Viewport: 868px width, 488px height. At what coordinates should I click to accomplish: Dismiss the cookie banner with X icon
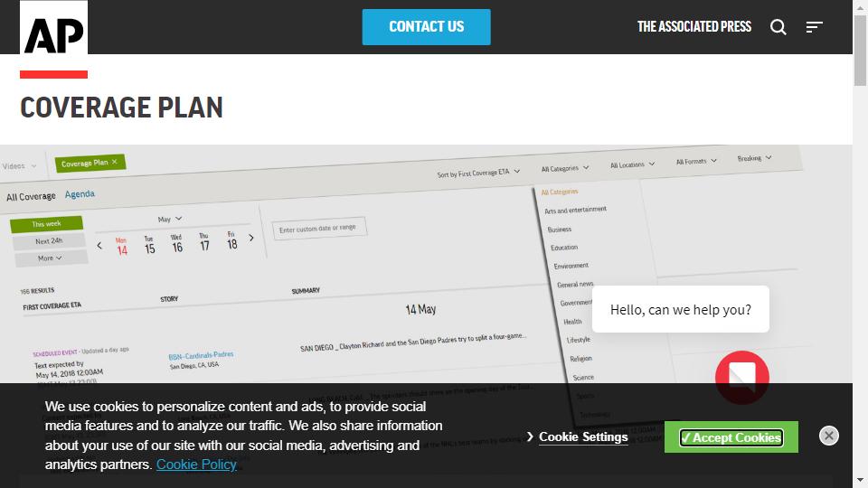(x=829, y=436)
